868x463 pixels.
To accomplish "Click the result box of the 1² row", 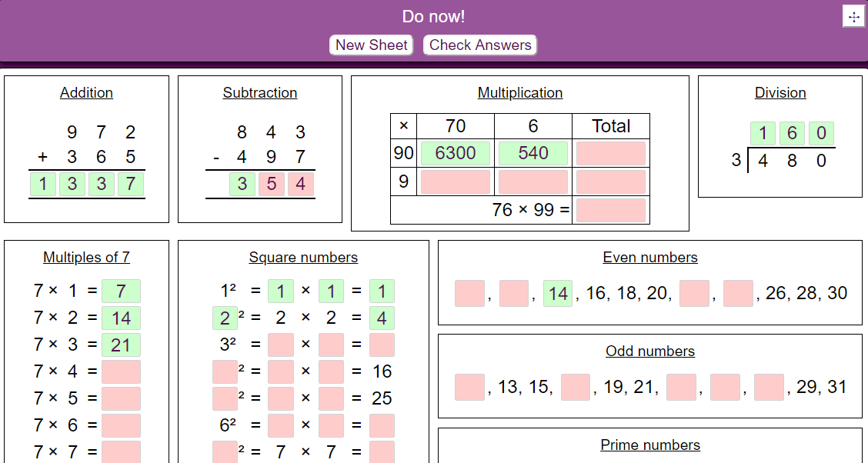I will click(x=382, y=291).
